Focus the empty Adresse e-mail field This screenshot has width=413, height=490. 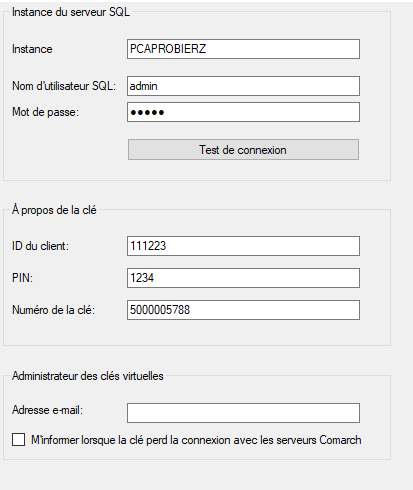[243, 413]
